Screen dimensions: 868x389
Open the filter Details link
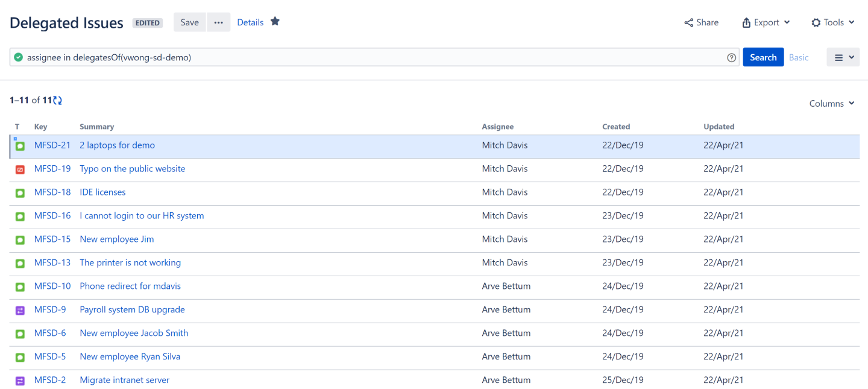[250, 22]
